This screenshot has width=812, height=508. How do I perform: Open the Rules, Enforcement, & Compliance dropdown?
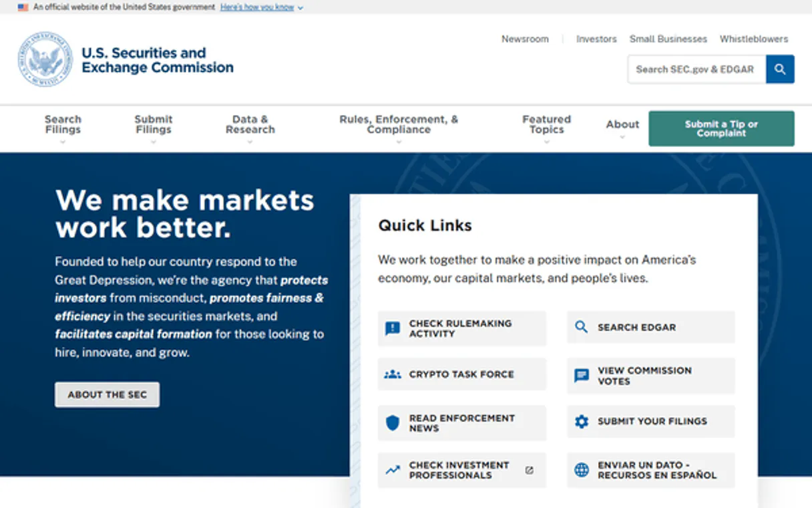(x=399, y=124)
